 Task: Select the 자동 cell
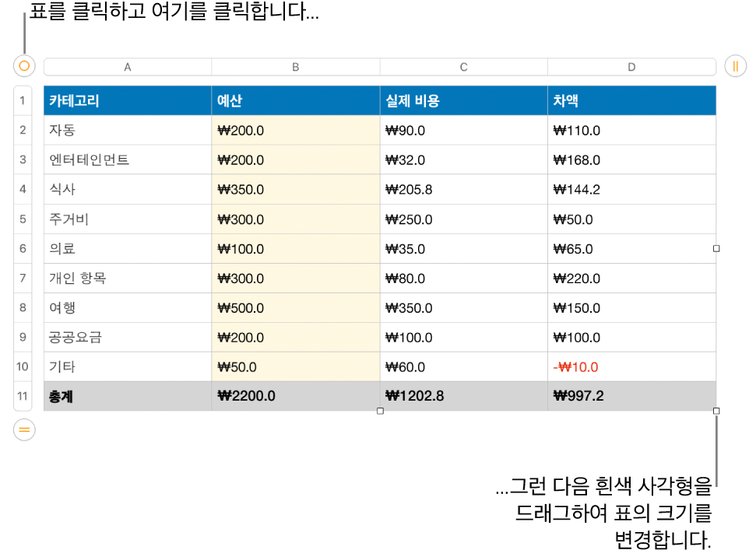click(x=127, y=130)
